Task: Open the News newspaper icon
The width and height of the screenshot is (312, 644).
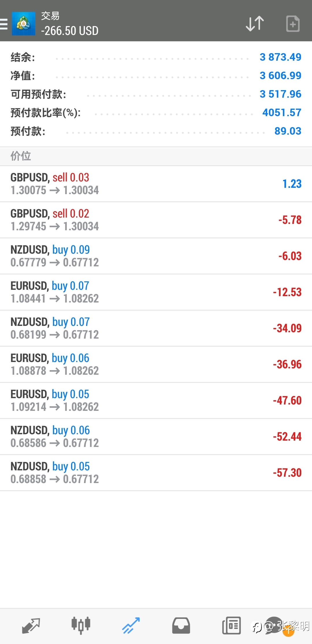Action: [231, 626]
